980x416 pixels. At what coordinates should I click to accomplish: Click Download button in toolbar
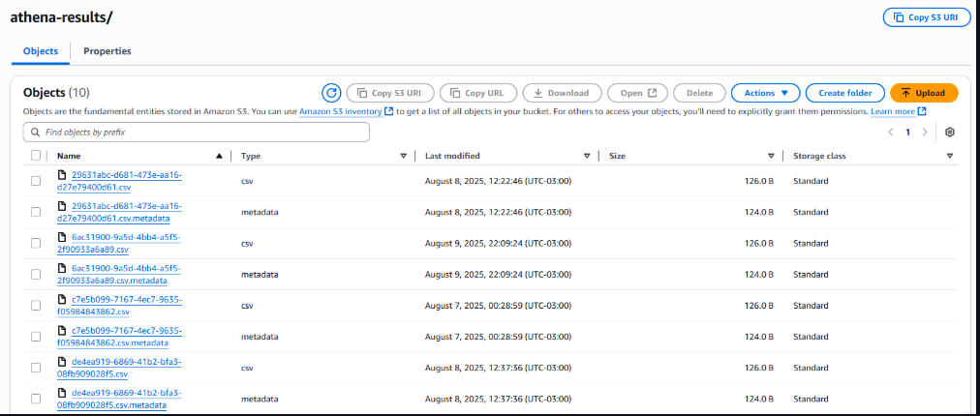[562, 93]
